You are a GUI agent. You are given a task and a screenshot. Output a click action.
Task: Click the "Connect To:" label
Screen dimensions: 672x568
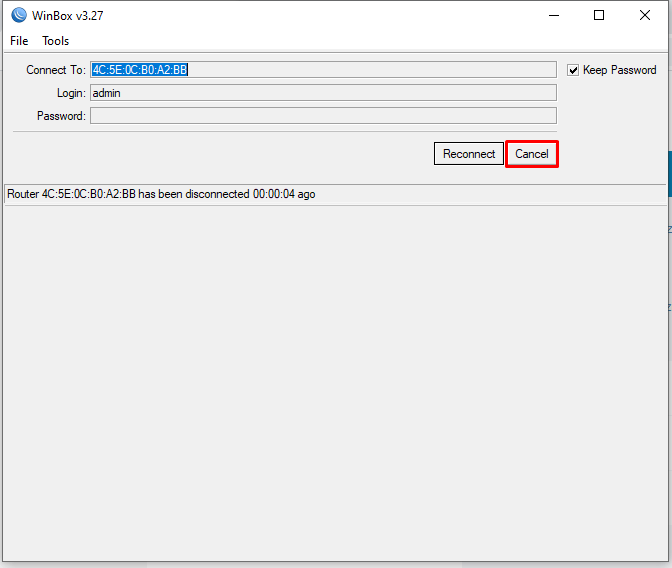click(x=56, y=70)
